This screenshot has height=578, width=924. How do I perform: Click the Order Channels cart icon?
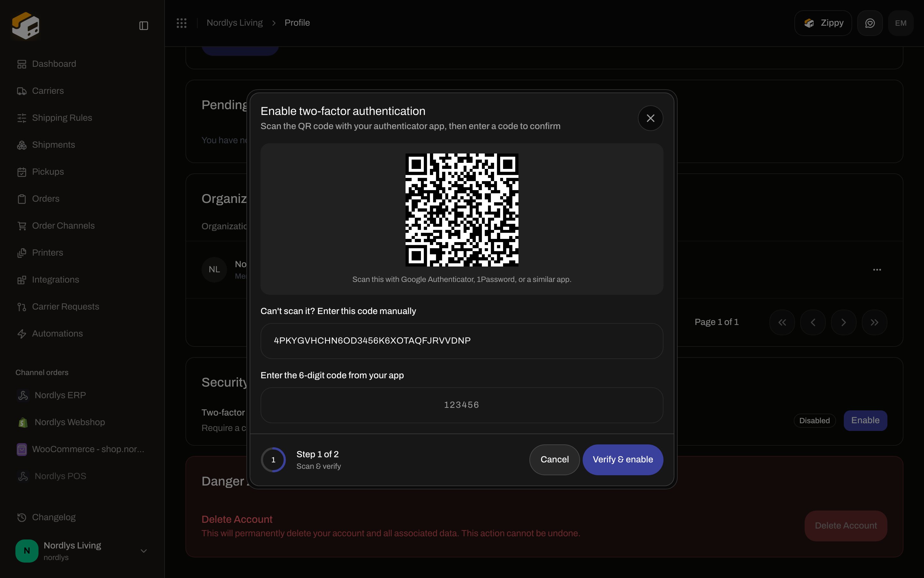[22, 226]
